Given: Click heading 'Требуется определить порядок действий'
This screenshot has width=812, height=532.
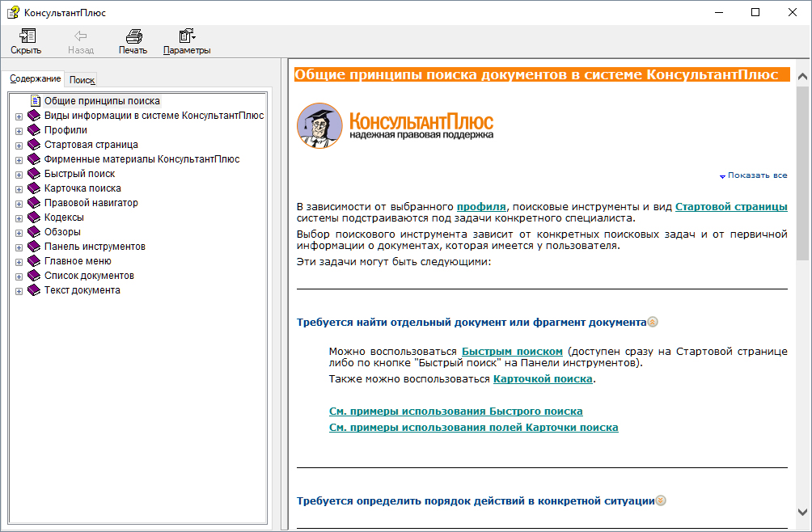Looking at the screenshot, I should click(476, 500).
